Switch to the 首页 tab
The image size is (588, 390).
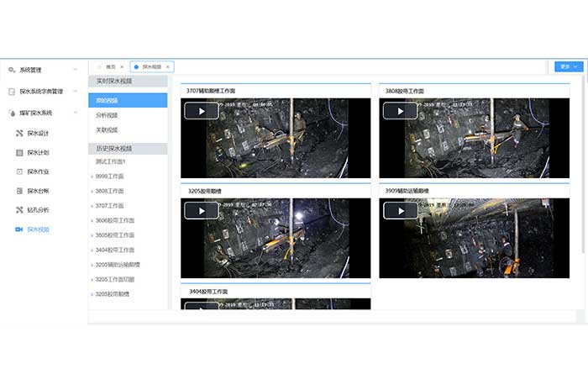click(109, 66)
